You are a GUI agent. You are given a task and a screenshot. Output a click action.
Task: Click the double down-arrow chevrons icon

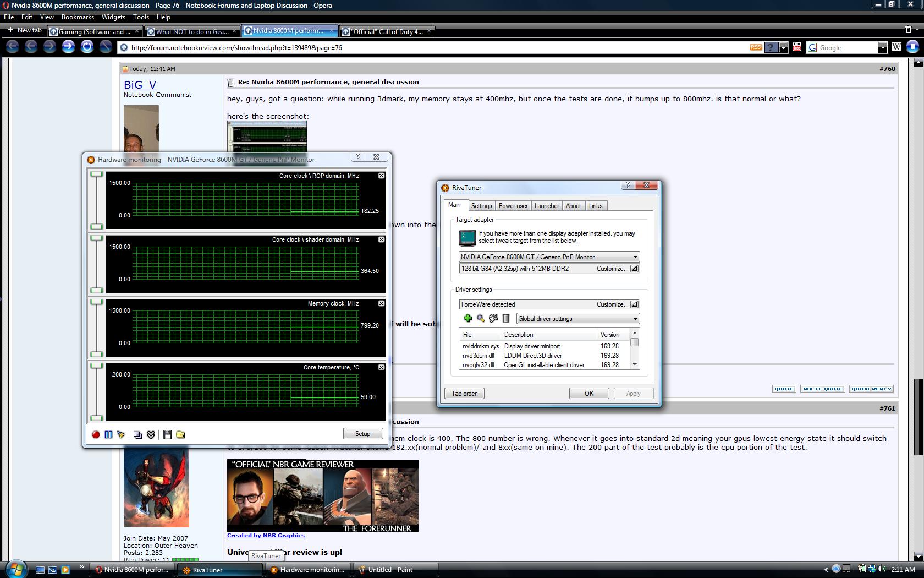151,434
